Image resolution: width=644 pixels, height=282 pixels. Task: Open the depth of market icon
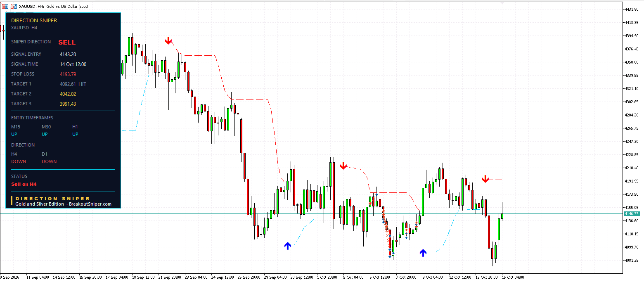(5, 7)
